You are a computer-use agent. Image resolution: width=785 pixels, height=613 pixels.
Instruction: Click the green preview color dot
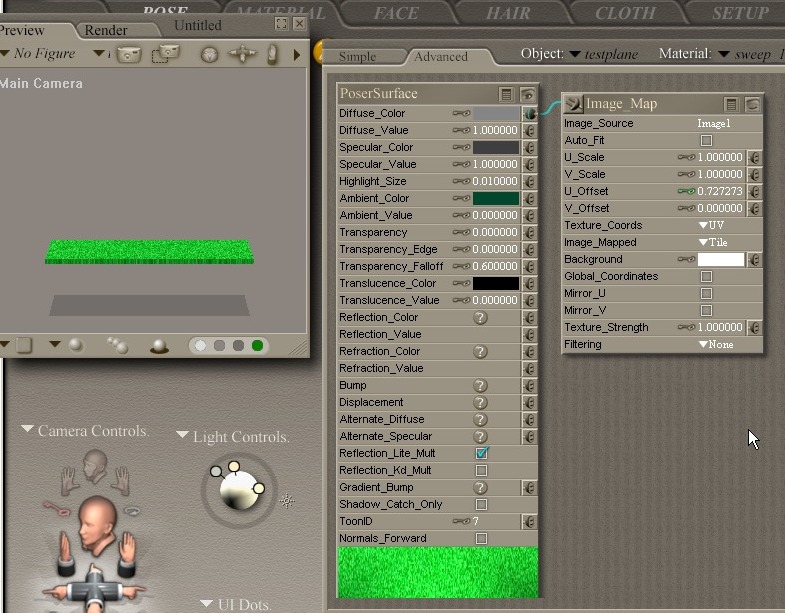[257, 346]
